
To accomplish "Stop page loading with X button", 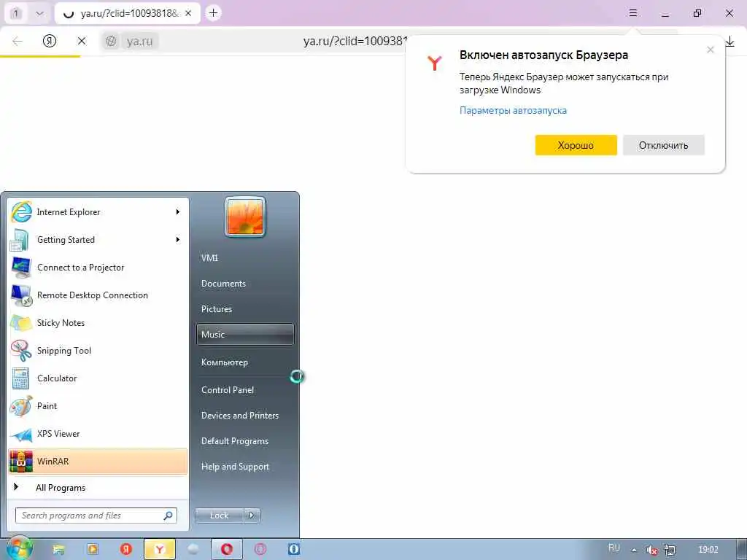I will (x=82, y=41).
